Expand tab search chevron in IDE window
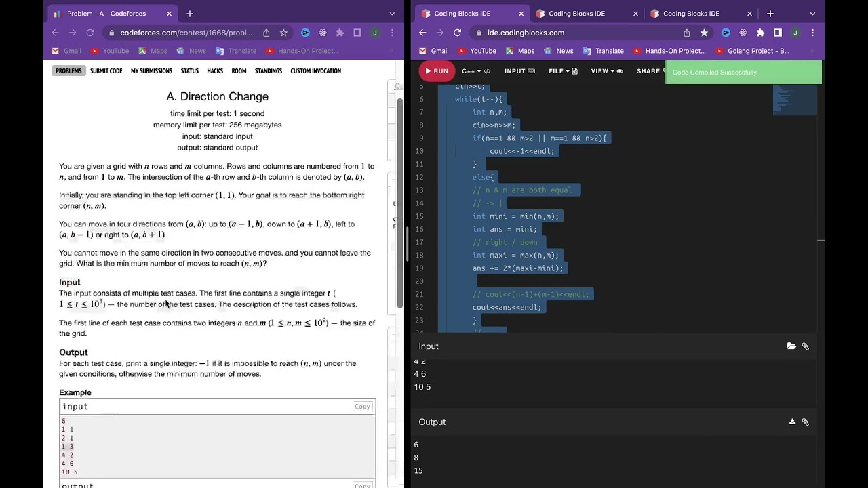This screenshot has height=488, width=868. pyautogui.click(x=812, y=14)
